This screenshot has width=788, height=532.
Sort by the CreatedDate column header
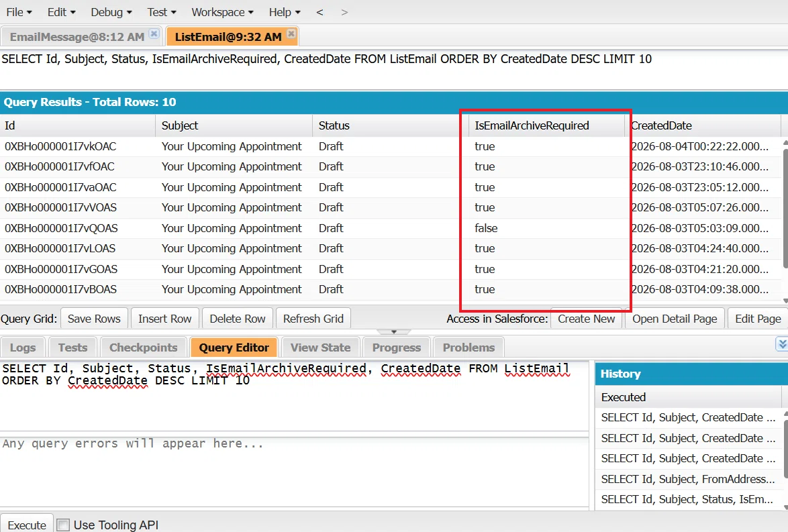(703, 125)
